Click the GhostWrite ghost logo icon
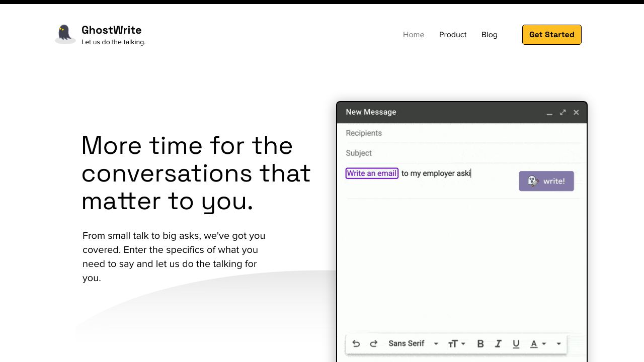The height and width of the screenshot is (362, 644). click(65, 34)
